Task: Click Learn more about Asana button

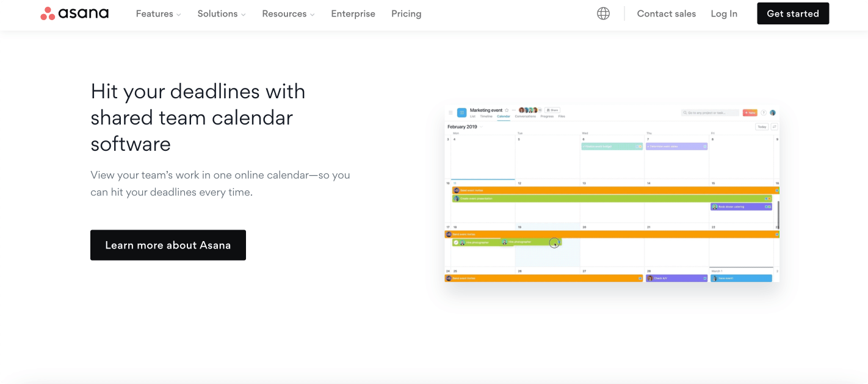Action: (168, 245)
